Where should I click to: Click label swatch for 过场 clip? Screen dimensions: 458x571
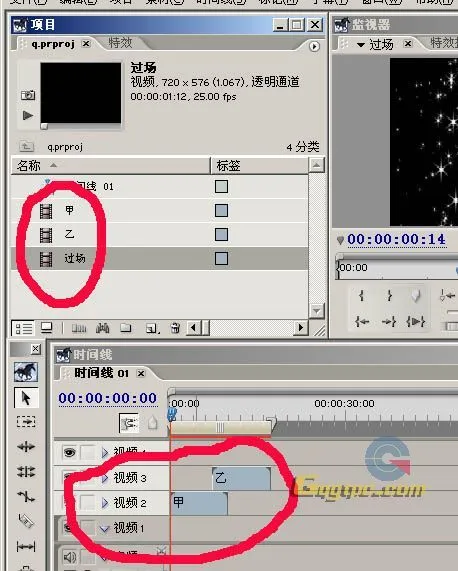click(x=221, y=259)
